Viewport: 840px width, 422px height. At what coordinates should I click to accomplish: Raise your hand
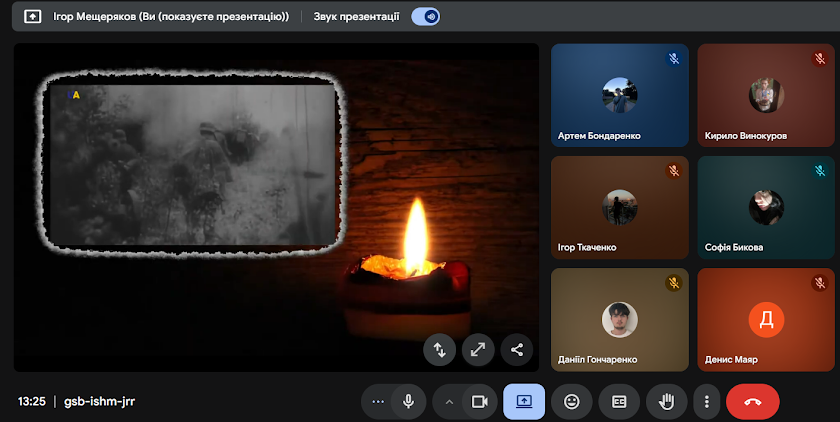pos(666,401)
